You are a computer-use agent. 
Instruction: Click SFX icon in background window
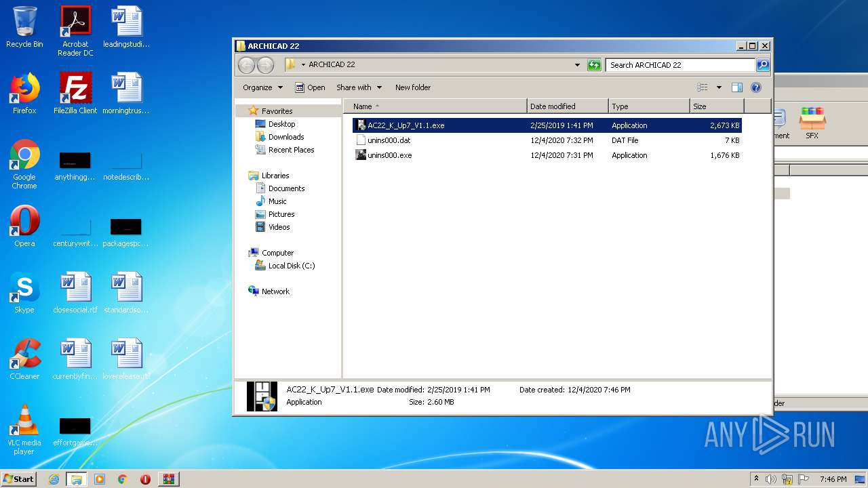coord(812,123)
